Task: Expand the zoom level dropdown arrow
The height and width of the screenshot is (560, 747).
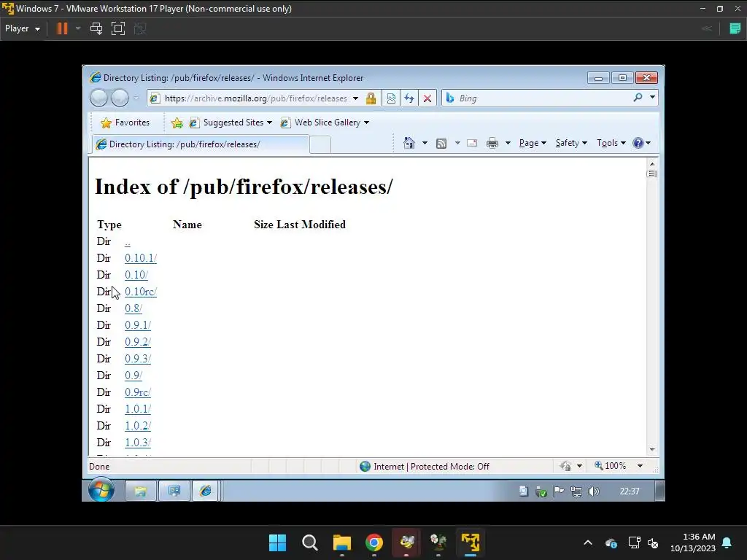Action: pos(640,466)
